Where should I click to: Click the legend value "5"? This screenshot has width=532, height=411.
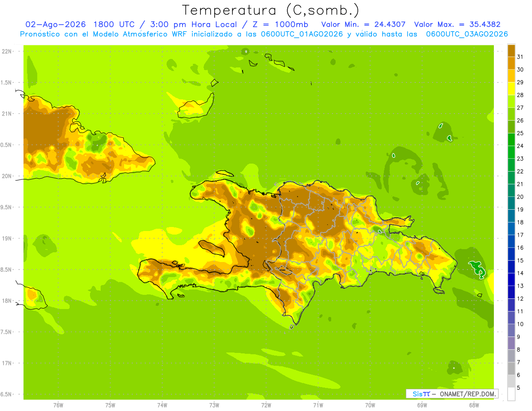pyautogui.click(x=519, y=388)
